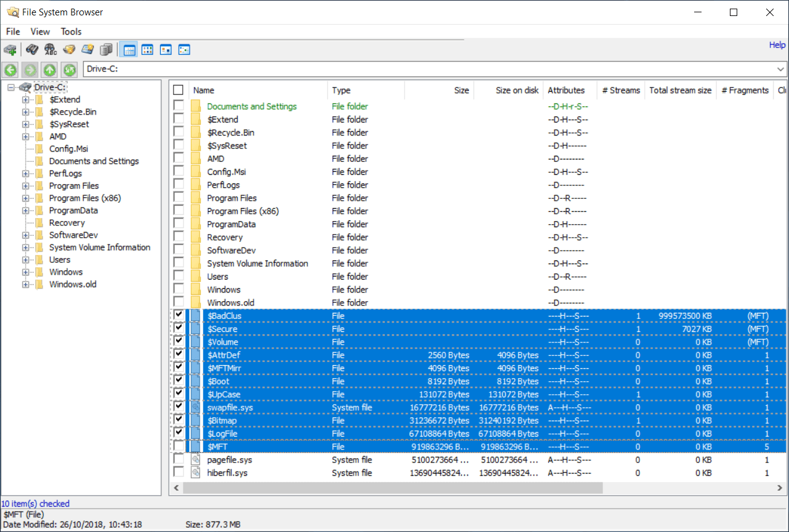This screenshot has width=789, height=532.
Task: Click the add drive toolbar icon
Action: pos(10,49)
